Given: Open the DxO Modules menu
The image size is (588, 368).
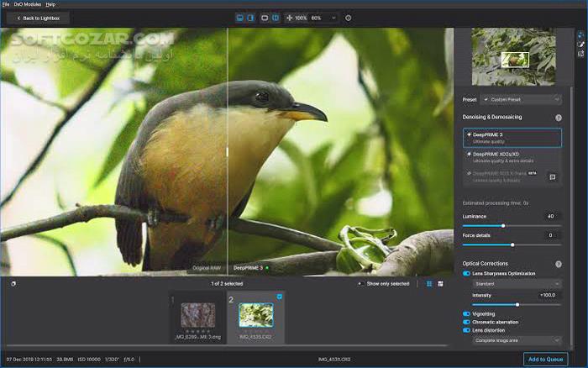Looking at the screenshot, I should click(x=28, y=4).
